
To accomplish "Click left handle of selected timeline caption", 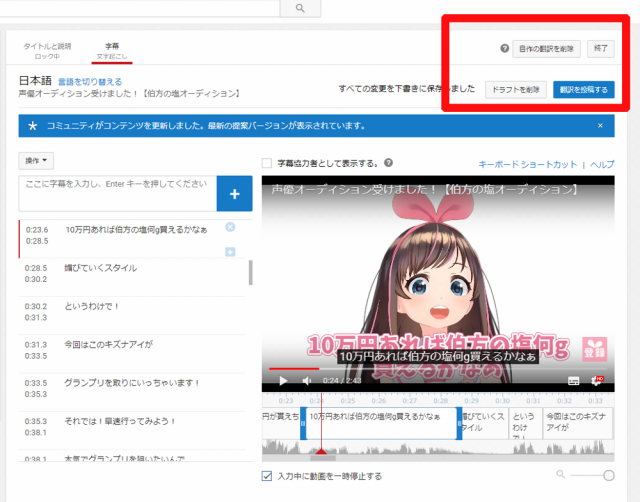I will pos(303,423).
